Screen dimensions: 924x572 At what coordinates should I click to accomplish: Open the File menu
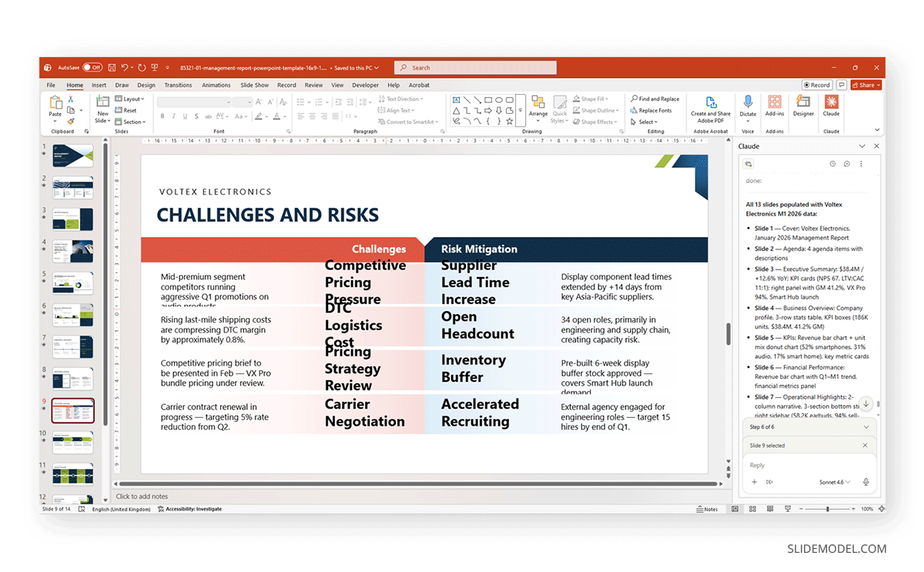point(51,85)
